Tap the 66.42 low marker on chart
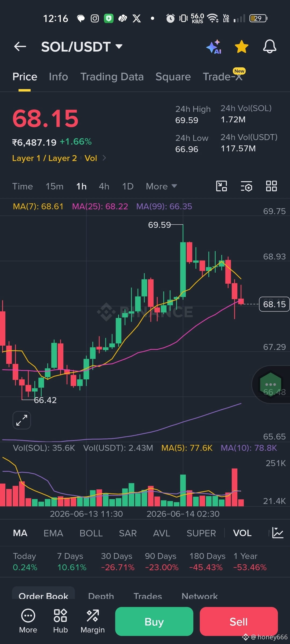Image resolution: width=290 pixels, height=644 pixels. (45, 400)
